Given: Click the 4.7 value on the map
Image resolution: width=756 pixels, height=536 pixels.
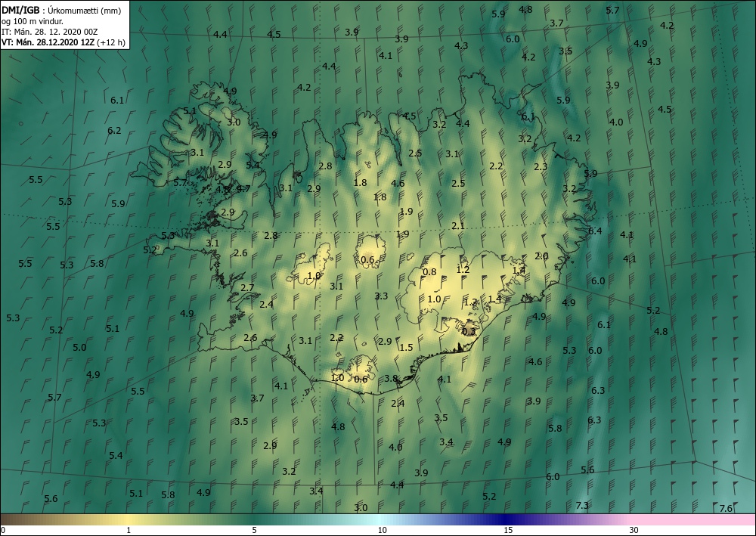Looking at the screenshot, I should click(243, 188).
